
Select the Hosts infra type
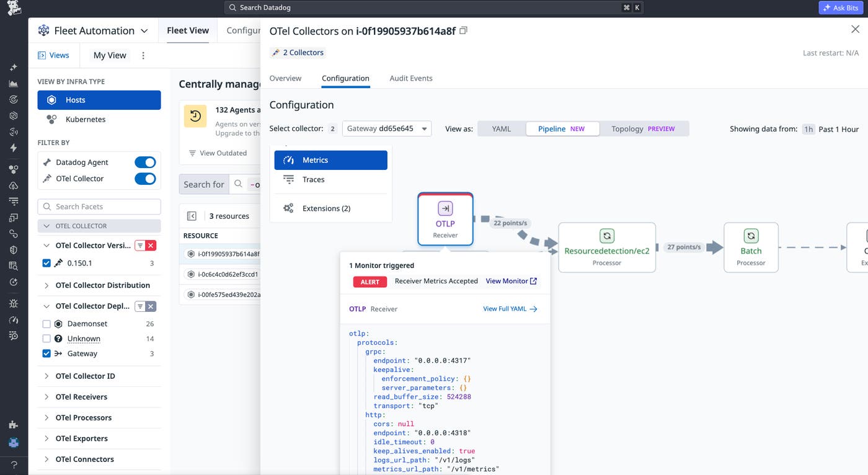pyautogui.click(x=99, y=100)
